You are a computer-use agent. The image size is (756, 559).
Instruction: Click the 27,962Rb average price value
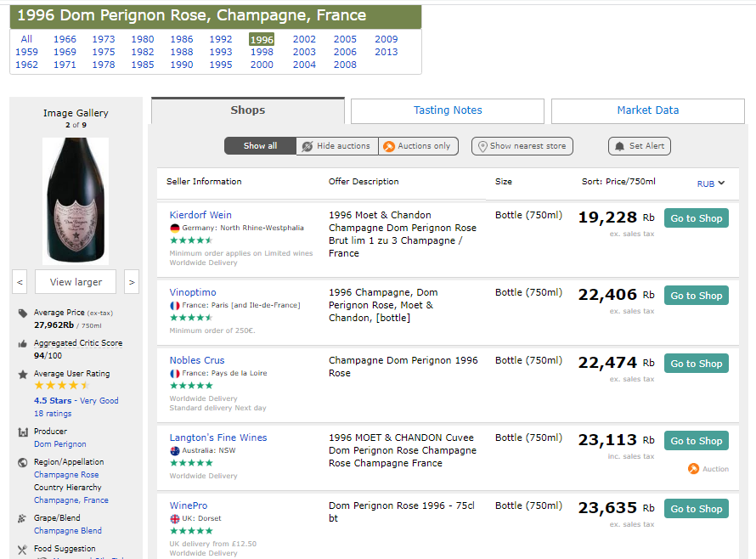tap(54, 325)
